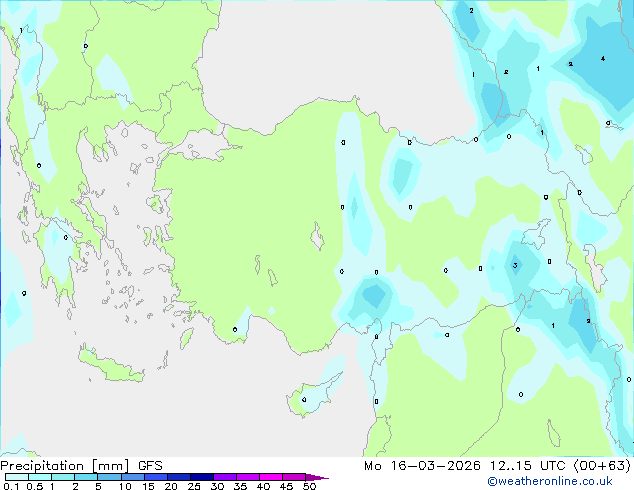Click the 1–2 mm legend color swatch
Image resolution: width=634 pixels, height=490 pixels.
(63, 477)
